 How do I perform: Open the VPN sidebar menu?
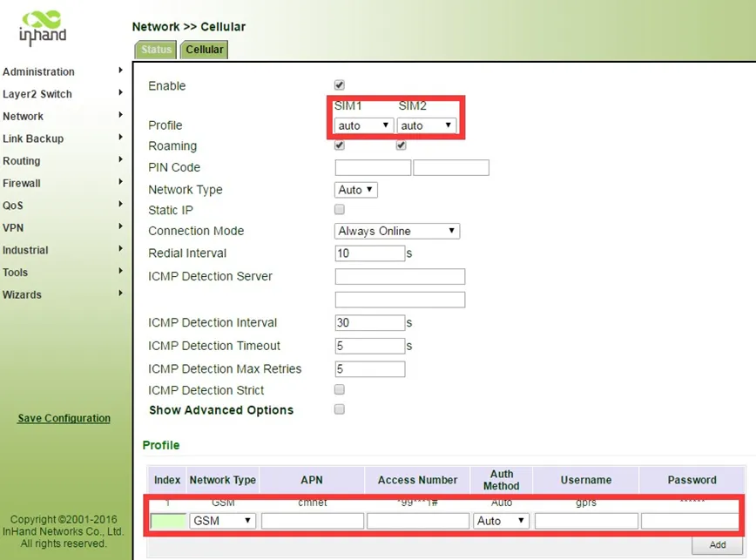(13, 228)
